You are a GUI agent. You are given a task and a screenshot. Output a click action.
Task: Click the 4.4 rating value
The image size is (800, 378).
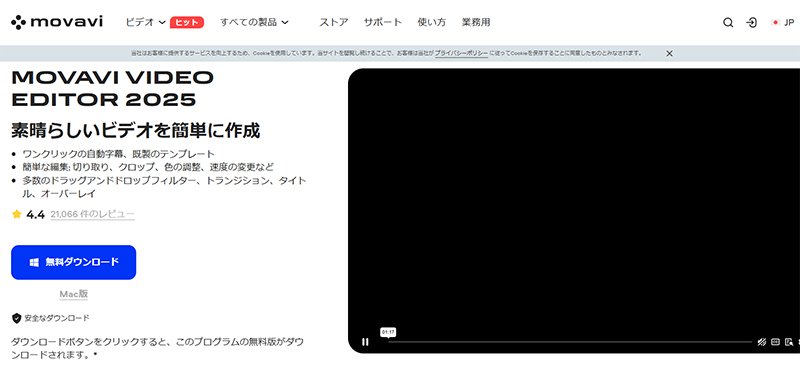36,214
